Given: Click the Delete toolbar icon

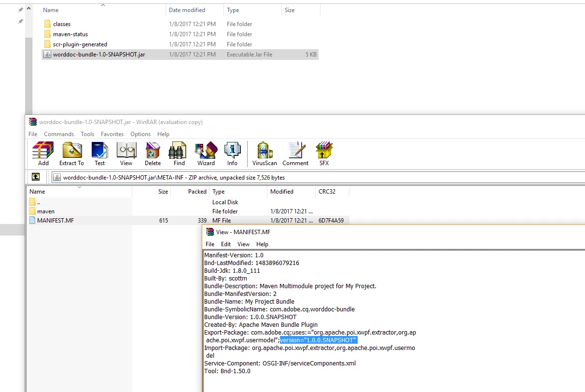Looking at the screenshot, I should coord(153,151).
